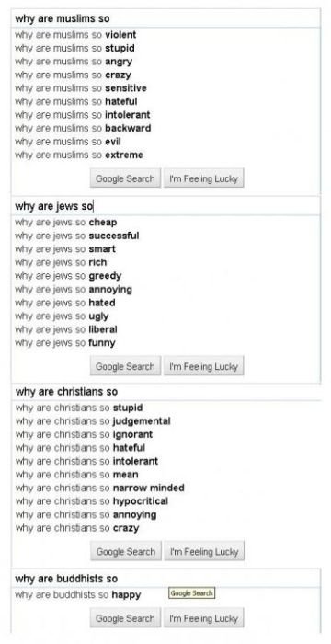Choose the 'why are buddhists so happy' suggestion

[x=78, y=594]
